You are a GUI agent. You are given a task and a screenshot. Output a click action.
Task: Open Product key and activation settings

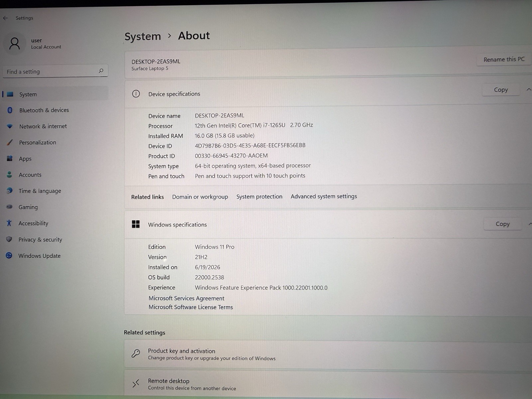coord(328,354)
